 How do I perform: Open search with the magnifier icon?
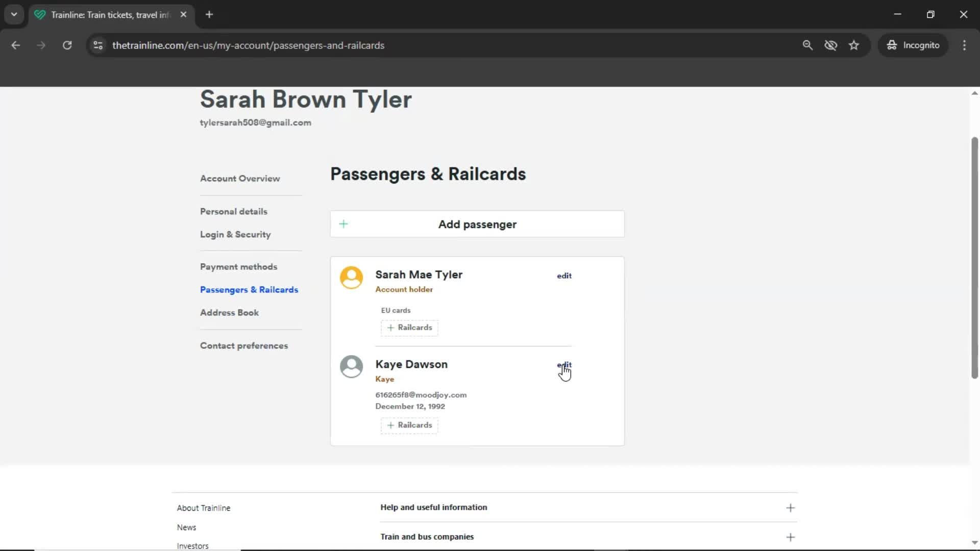808,45
